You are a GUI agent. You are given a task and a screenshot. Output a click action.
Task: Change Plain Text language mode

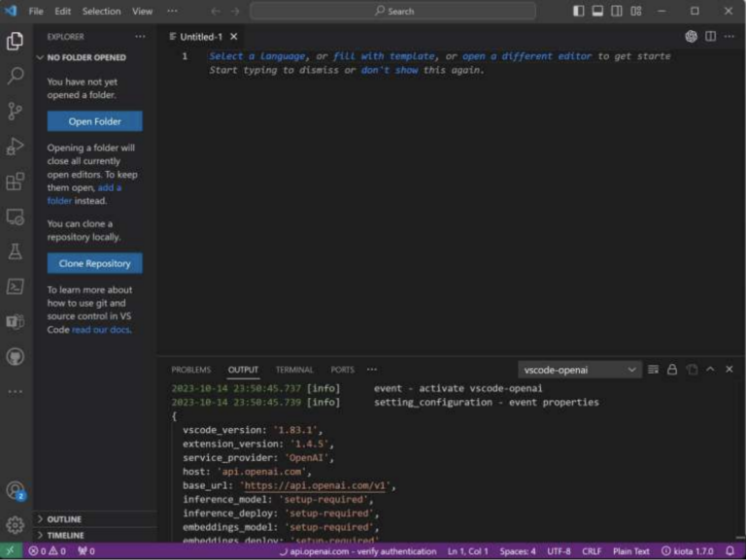pos(630,551)
